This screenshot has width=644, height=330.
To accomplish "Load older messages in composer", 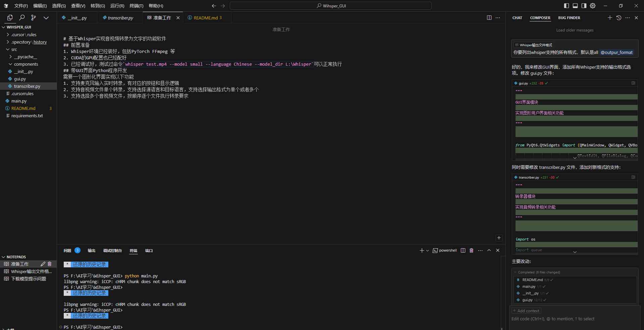I will [x=575, y=30].
